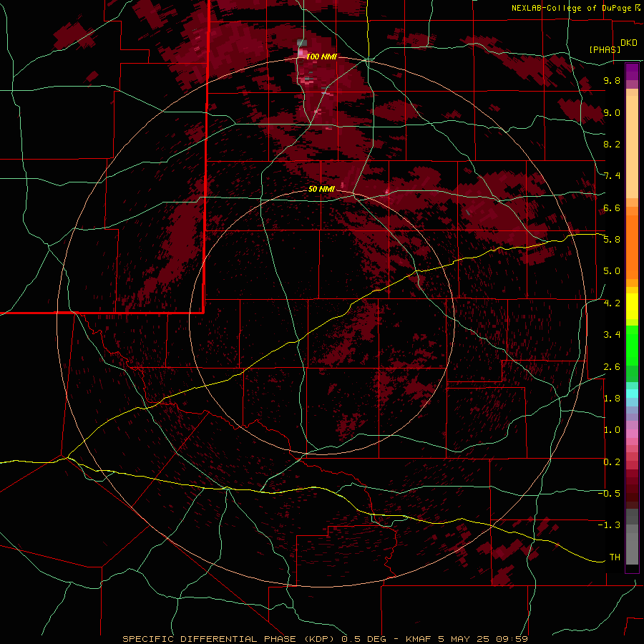Click the [PHAS] units label

pyautogui.click(x=605, y=49)
